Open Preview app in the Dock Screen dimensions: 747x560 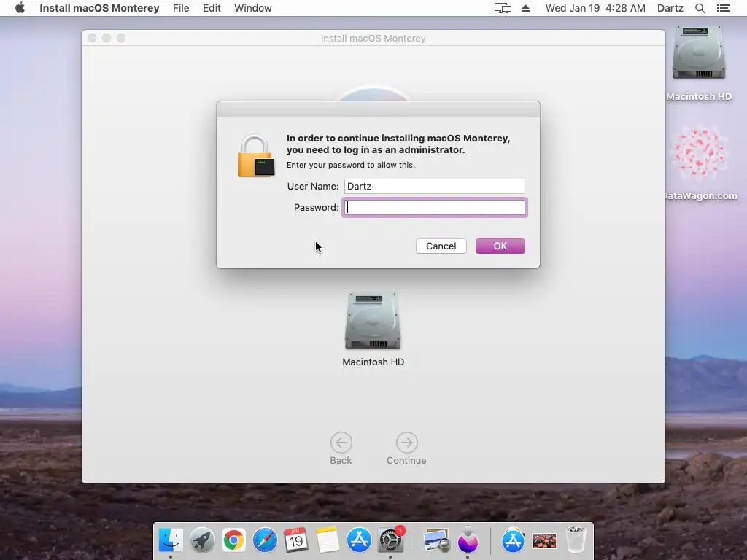point(436,540)
